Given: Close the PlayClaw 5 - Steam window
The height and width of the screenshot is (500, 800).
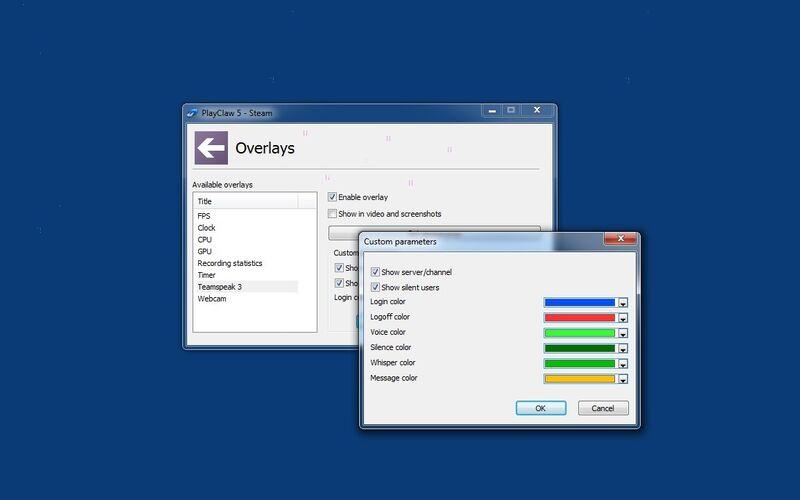Looking at the screenshot, I should pyautogui.click(x=537, y=110).
